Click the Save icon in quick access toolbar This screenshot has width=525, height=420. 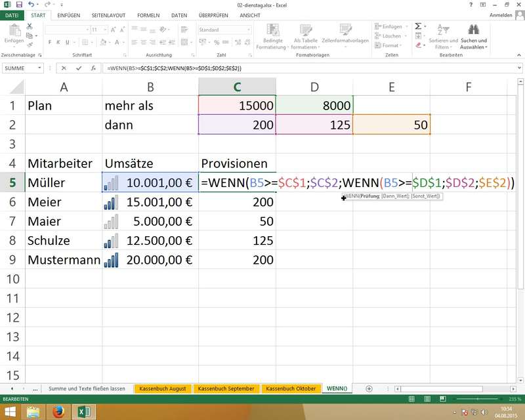pos(19,5)
